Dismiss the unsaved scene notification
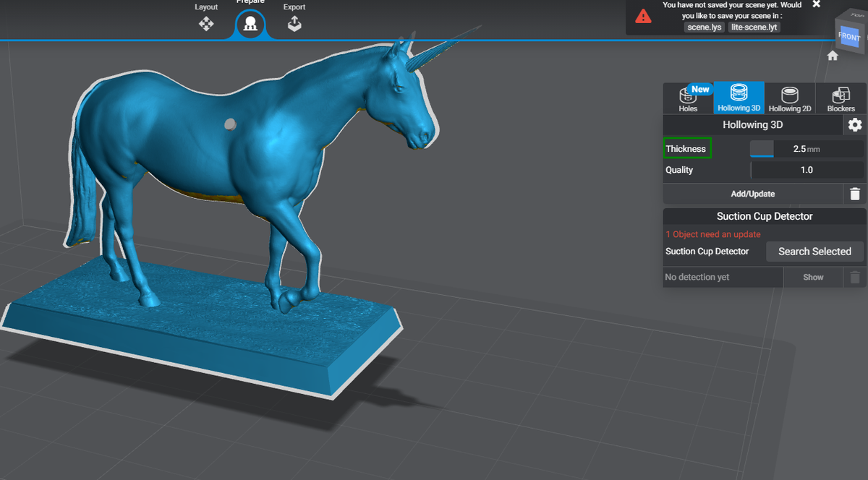Screen dimensions: 868x480 click(817, 5)
